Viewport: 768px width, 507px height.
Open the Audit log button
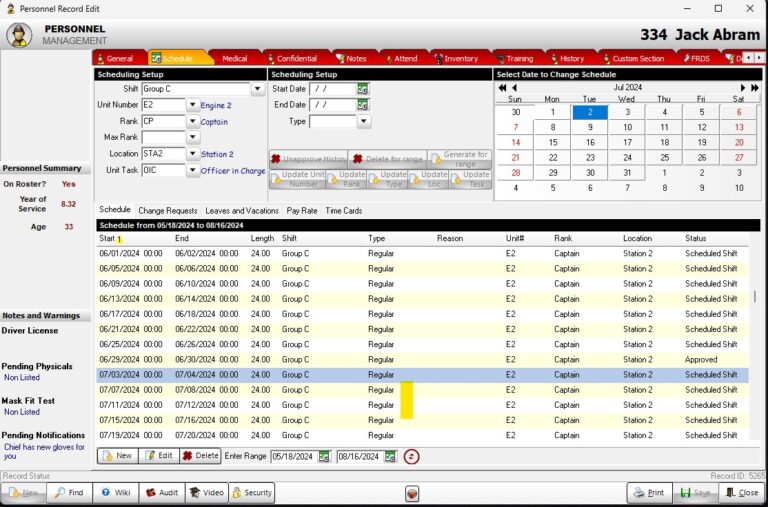pyautogui.click(x=160, y=493)
